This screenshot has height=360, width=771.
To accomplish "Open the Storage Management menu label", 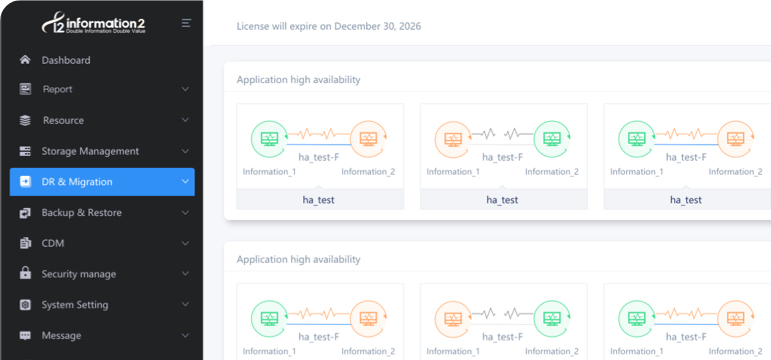I will pos(90,151).
